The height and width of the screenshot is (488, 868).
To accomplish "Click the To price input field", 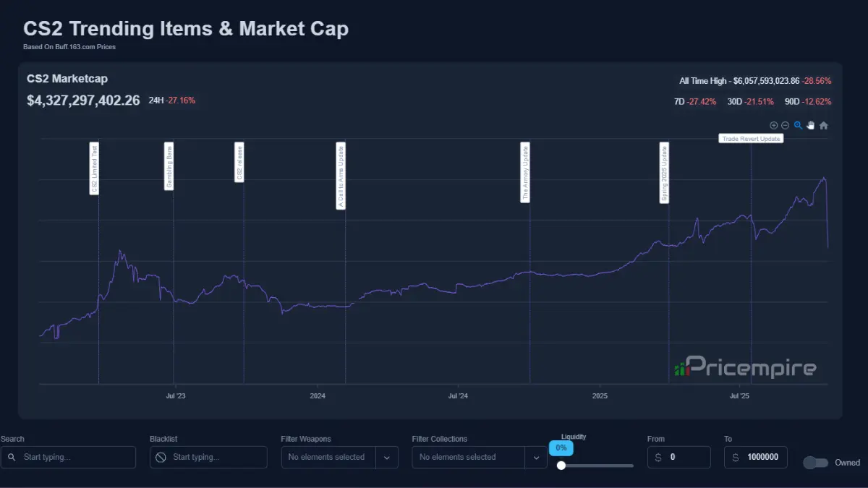I will [x=763, y=457].
